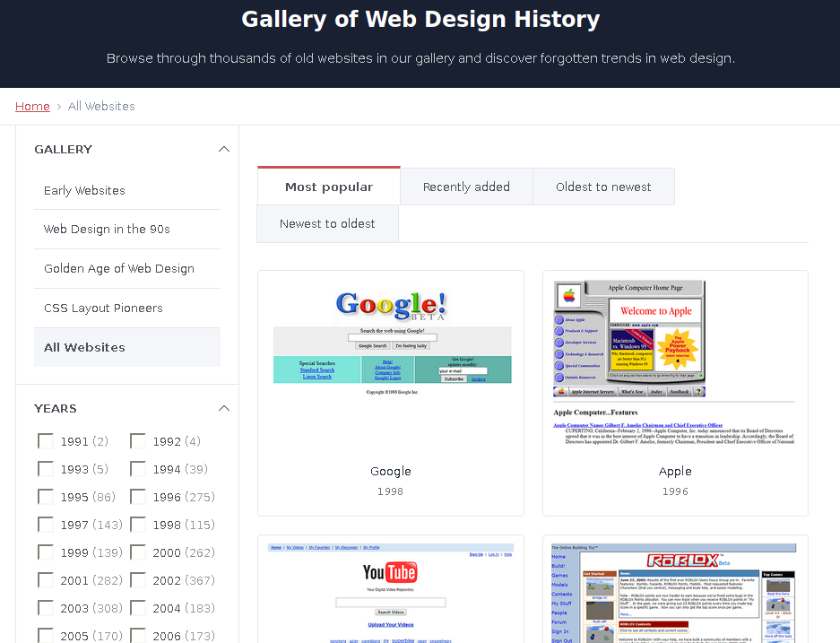Viewport: 840px width, 643px height.
Task: Switch to the Recently added tab
Action: [x=466, y=187]
